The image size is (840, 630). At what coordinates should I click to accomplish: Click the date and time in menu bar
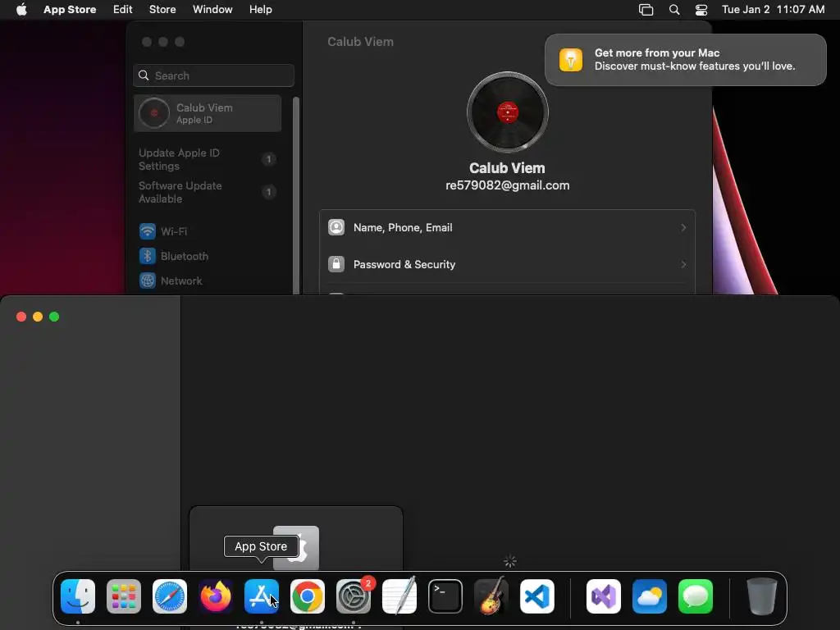(x=773, y=10)
